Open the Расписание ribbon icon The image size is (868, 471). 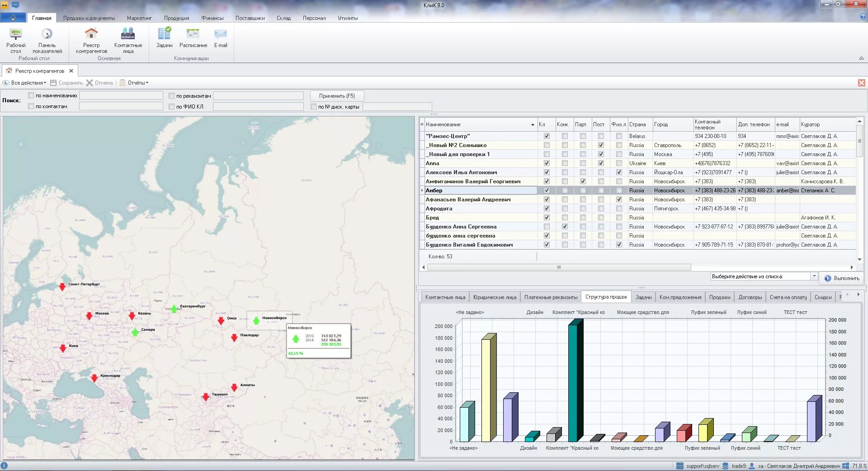pos(193,37)
